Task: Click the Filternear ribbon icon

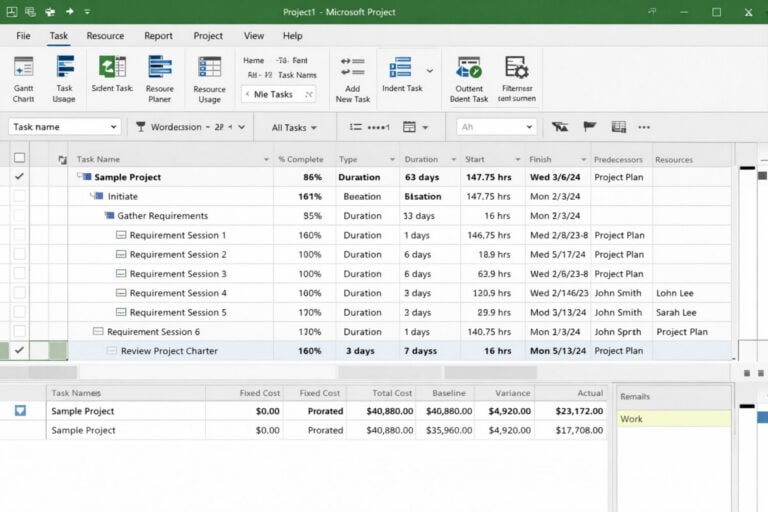Action: 516,67
